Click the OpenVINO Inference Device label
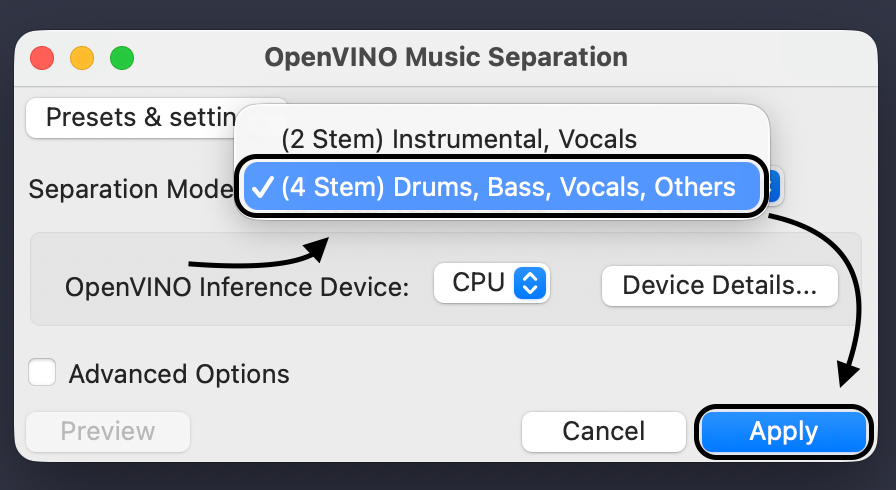Image resolution: width=896 pixels, height=490 pixels. pyautogui.click(x=237, y=287)
